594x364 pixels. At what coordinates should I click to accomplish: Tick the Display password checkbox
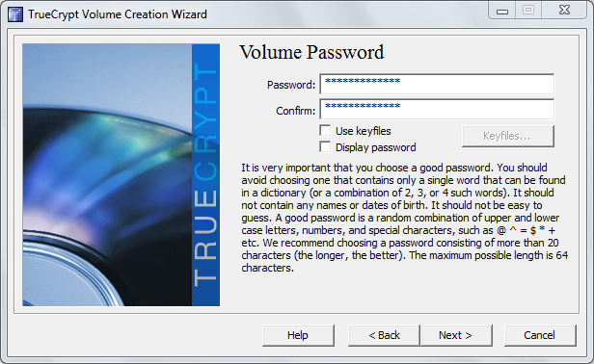(325, 146)
